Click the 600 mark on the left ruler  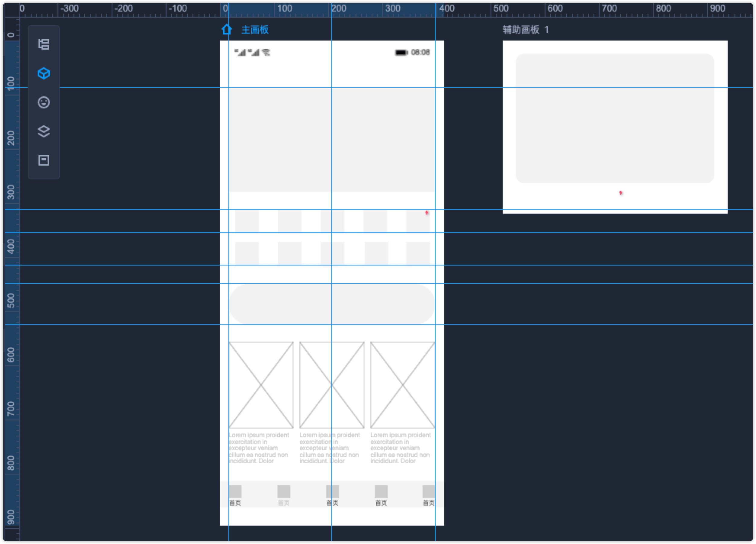(x=11, y=355)
